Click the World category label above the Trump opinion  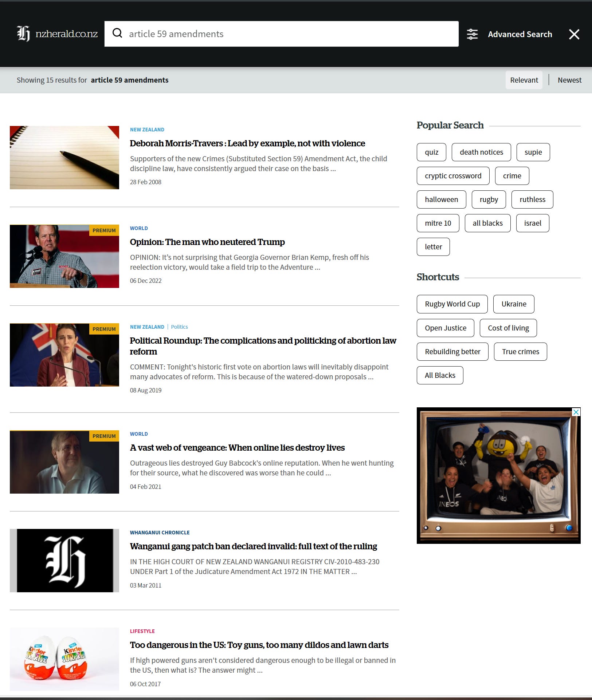(139, 228)
